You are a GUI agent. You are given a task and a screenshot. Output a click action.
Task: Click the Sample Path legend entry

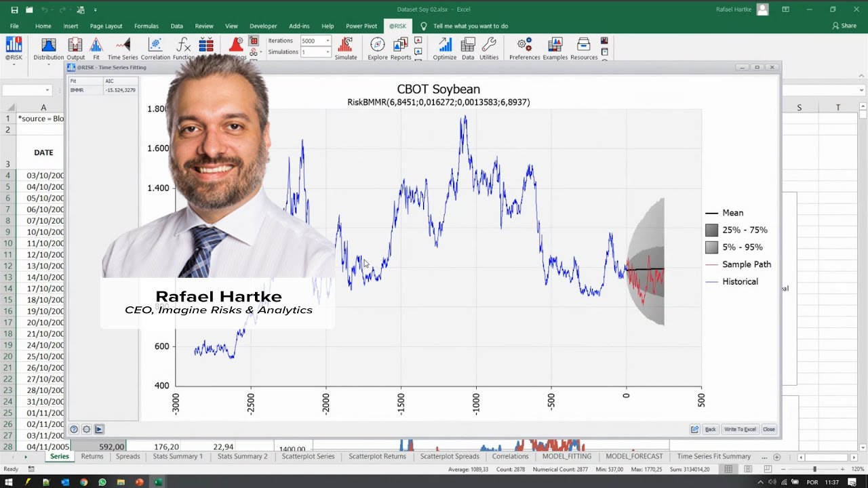(x=738, y=264)
